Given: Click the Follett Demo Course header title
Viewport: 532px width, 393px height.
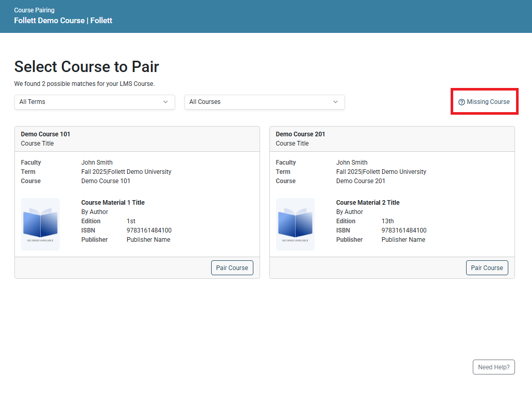Looking at the screenshot, I should click(63, 20).
